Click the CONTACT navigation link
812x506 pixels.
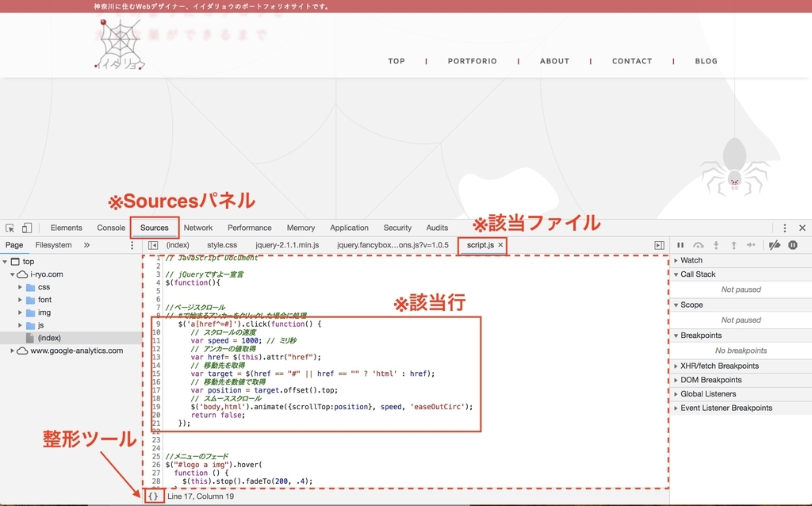tap(632, 61)
